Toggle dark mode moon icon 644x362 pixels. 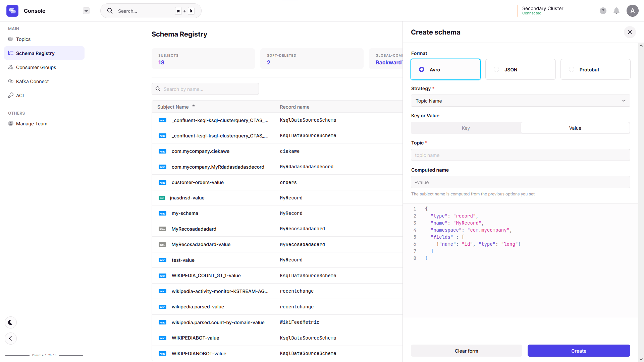(x=11, y=322)
